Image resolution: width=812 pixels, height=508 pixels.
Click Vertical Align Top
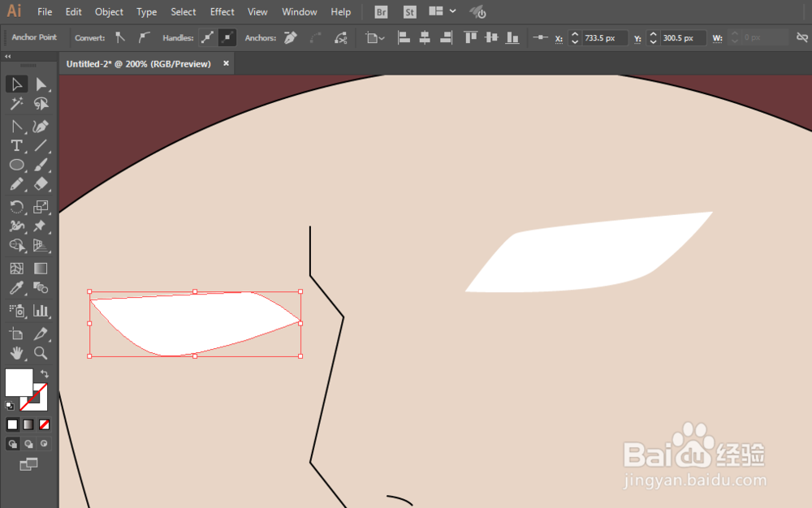[470, 38]
